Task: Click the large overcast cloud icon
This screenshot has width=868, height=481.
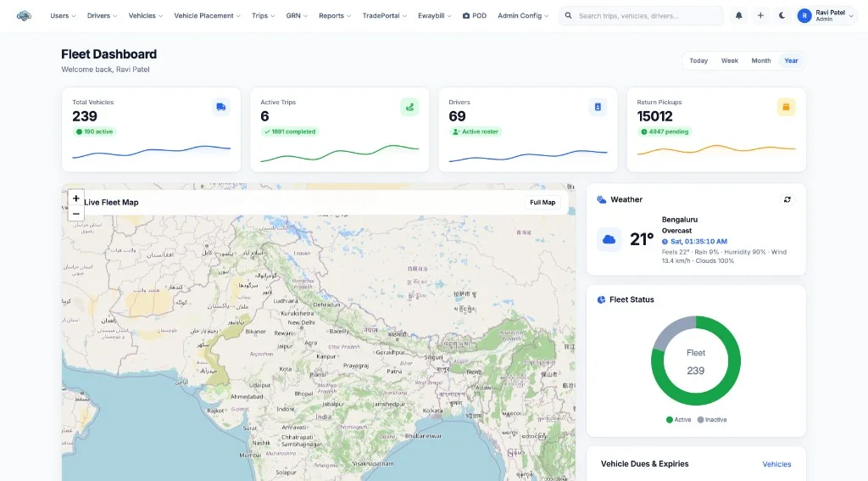Action: 609,239
